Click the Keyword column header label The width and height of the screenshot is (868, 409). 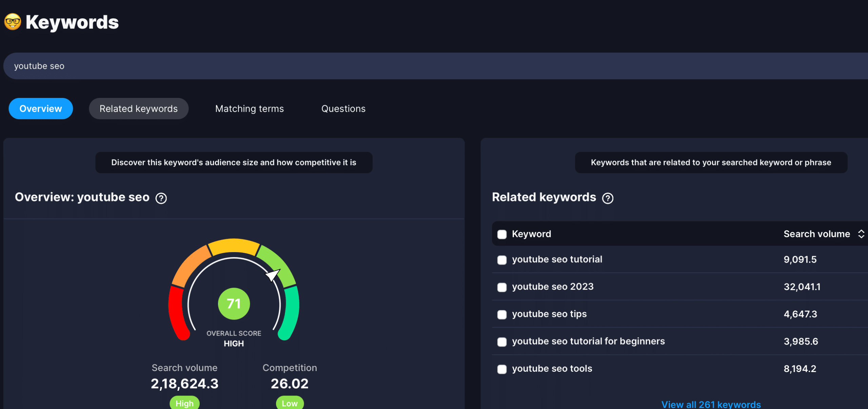coord(531,234)
